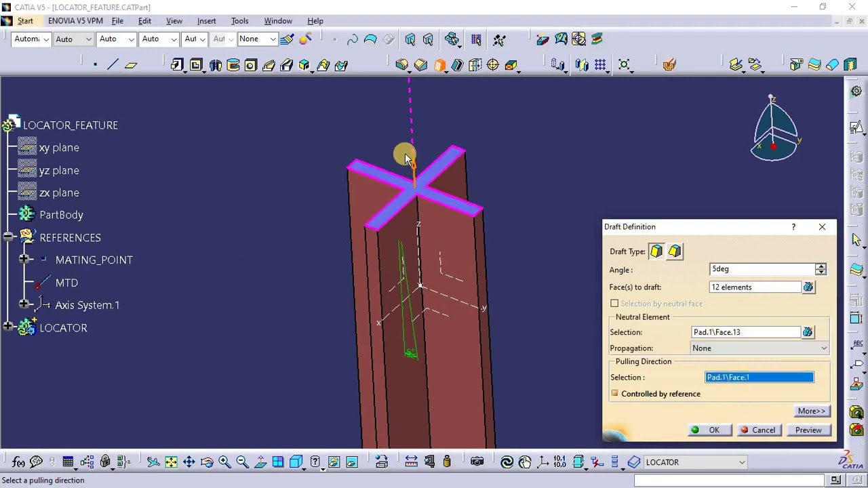Open the Tools menu

239,21
